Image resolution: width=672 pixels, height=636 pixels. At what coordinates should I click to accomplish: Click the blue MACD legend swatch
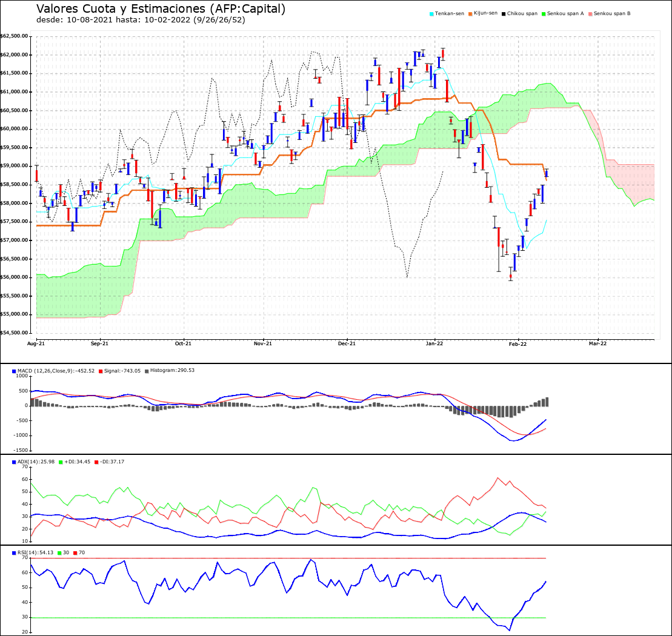click(x=14, y=371)
